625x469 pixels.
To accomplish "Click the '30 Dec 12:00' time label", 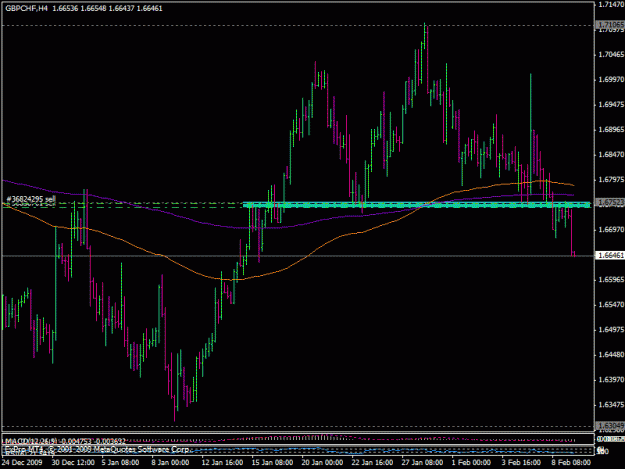I will tap(73, 462).
